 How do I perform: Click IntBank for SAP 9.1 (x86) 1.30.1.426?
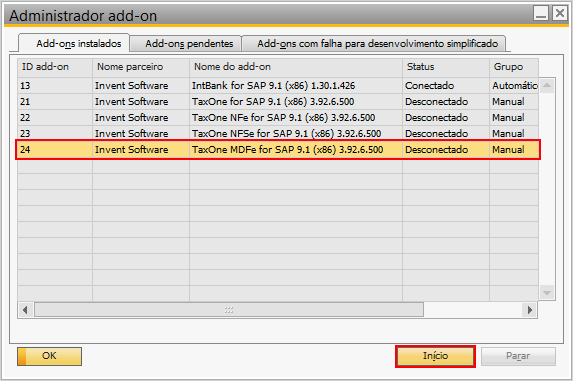[x=296, y=86]
